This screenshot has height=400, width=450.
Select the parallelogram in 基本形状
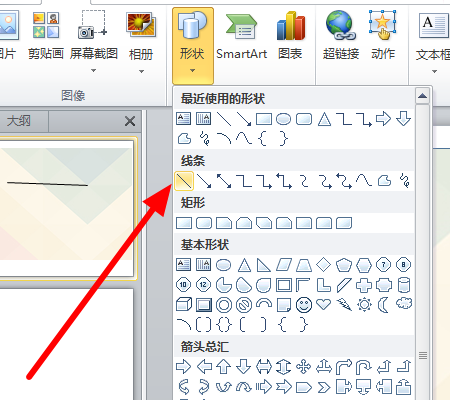coord(284,265)
